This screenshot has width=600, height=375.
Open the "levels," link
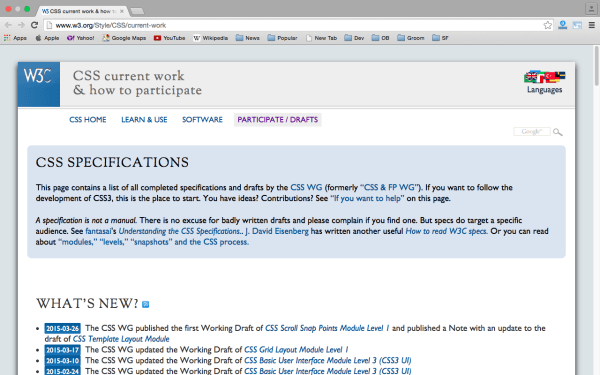point(114,242)
